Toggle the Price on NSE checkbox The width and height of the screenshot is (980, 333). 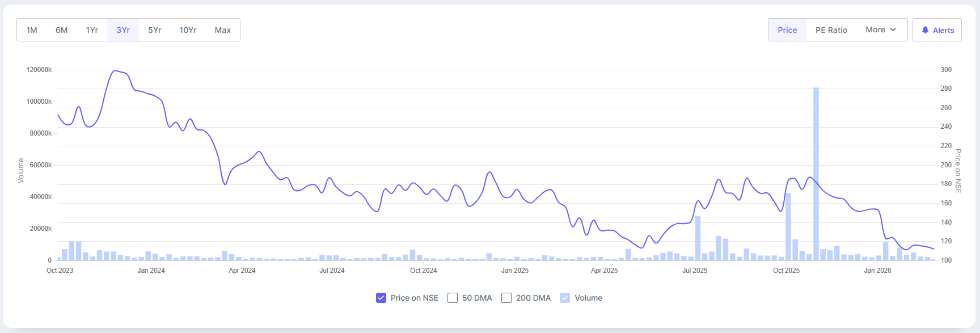click(x=381, y=298)
